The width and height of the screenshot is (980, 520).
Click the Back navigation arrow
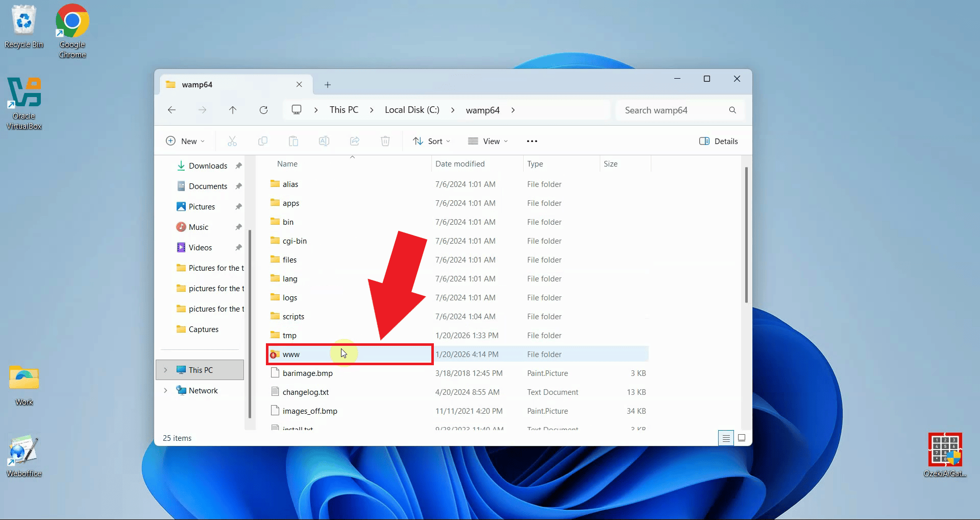coord(171,110)
